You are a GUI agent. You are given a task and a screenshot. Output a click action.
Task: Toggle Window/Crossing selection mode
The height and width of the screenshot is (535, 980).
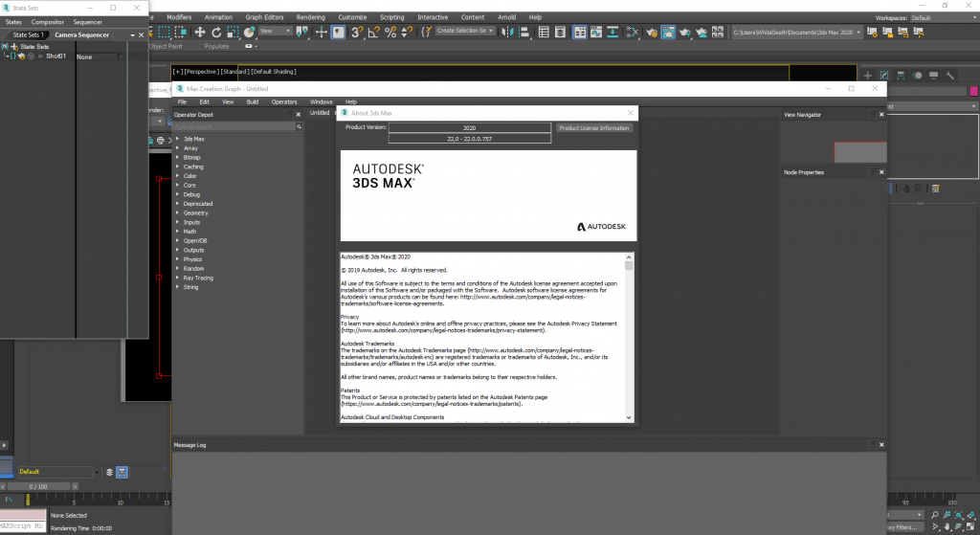(181, 32)
